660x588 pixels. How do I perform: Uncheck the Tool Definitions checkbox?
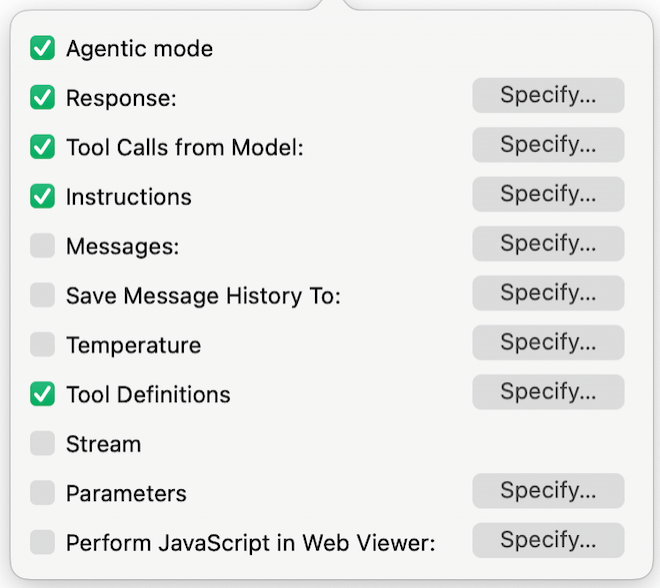click(x=42, y=394)
